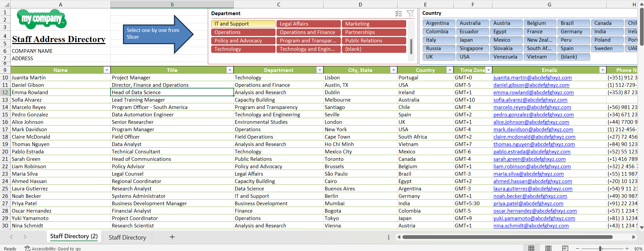This screenshot has width=644, height=251.
Task: Select Venezuela in Country slicer
Action: 506,57
